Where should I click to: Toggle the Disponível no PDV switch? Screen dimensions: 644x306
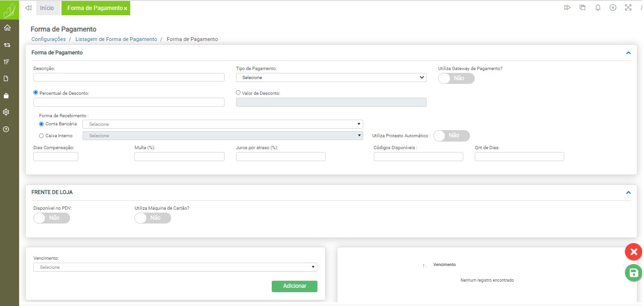tap(51, 218)
